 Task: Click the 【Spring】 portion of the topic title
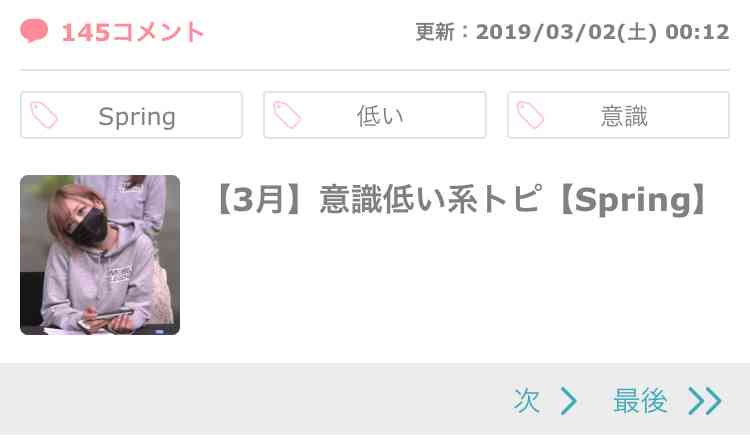click(631, 199)
